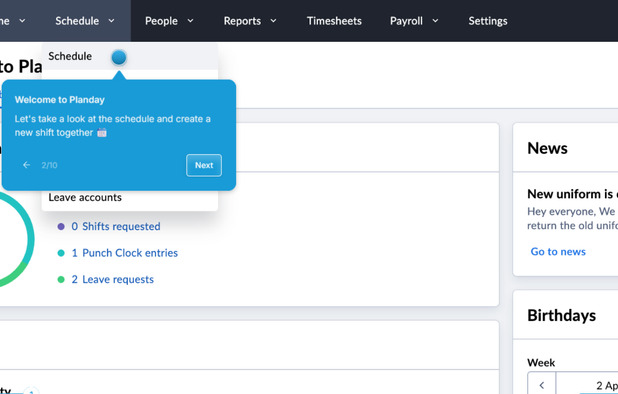
Task: Go to Timesheets page
Action: (334, 21)
